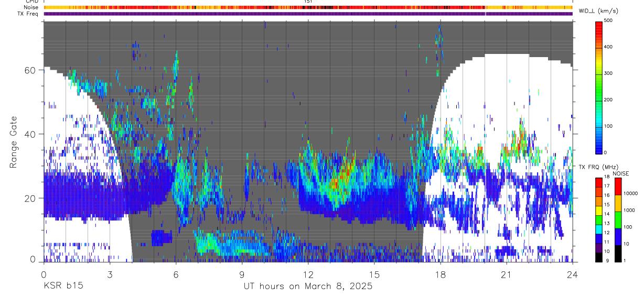Viewport: 644px width, 297px height.
Task: Click the 'CPID' row label
Action: coord(31,2)
